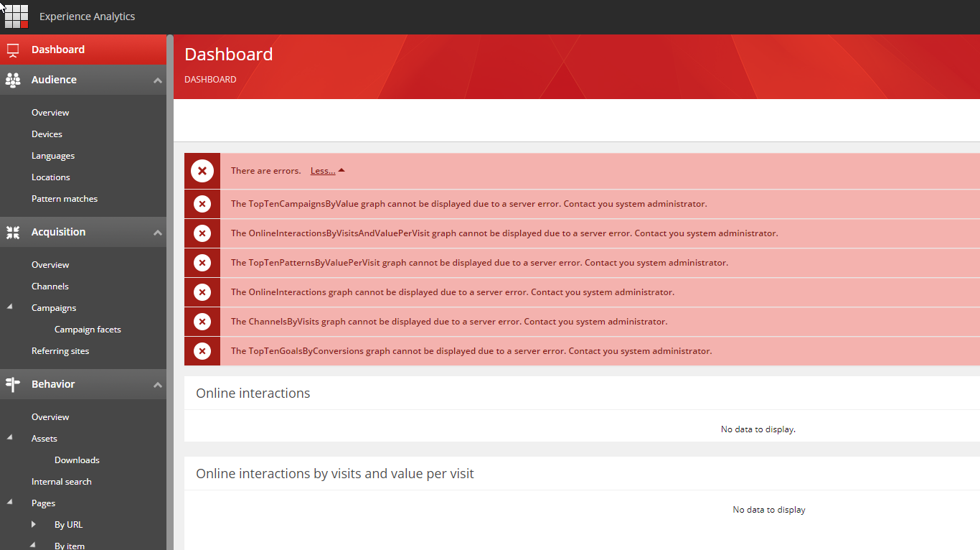Open the Internal search report
The width and height of the screenshot is (980, 550).
click(x=62, y=482)
